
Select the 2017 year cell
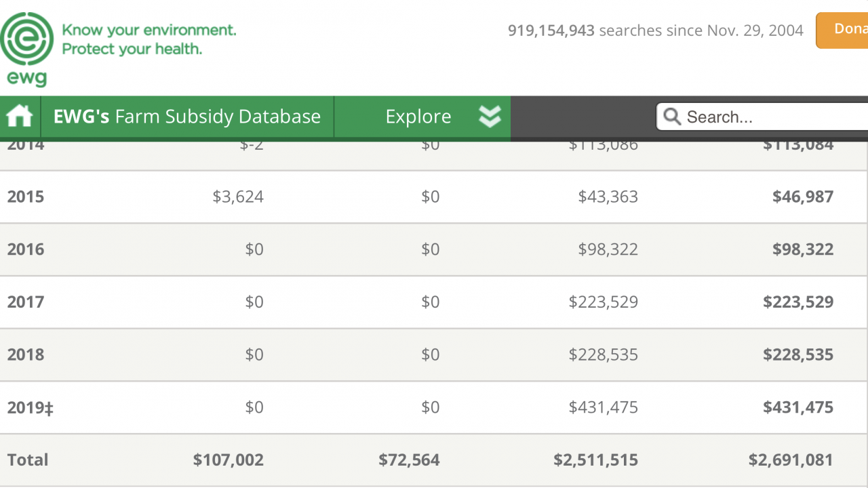pos(26,302)
